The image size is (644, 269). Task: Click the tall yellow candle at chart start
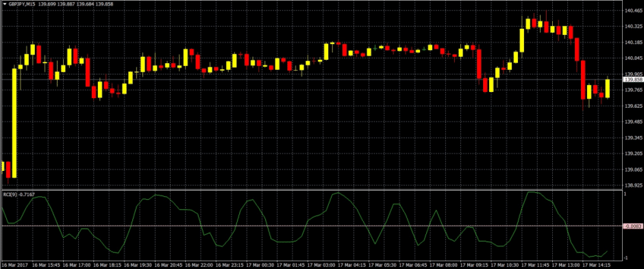click(x=14, y=123)
